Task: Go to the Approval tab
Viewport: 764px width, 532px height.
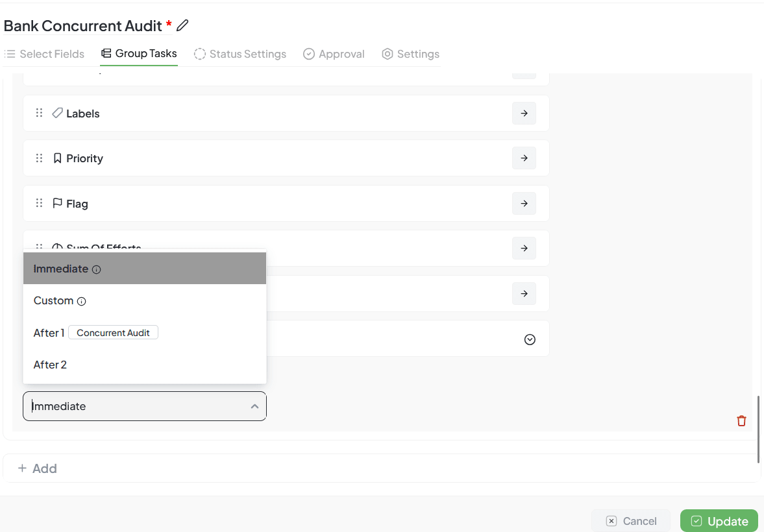Action: click(334, 54)
